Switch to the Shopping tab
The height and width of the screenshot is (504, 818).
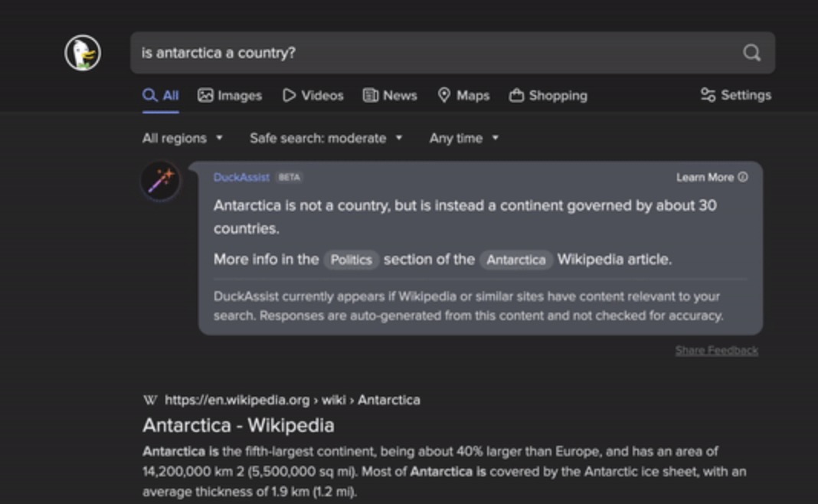point(548,96)
